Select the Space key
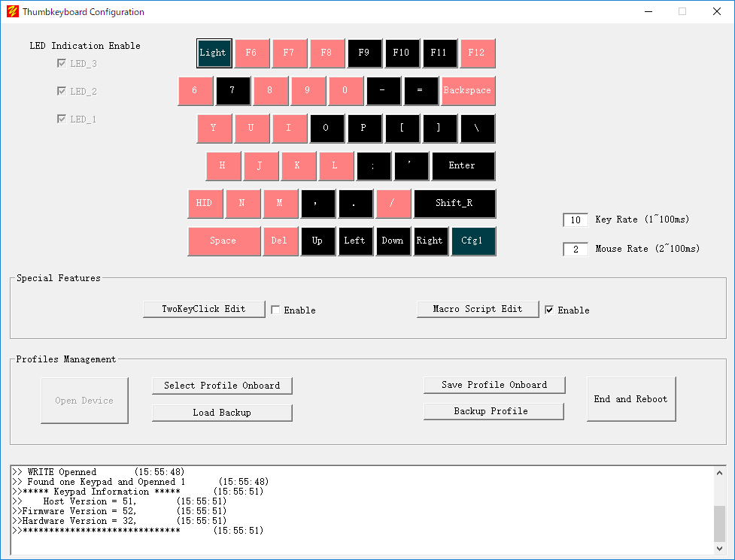Image resolution: width=735 pixels, height=560 pixels. tap(224, 241)
